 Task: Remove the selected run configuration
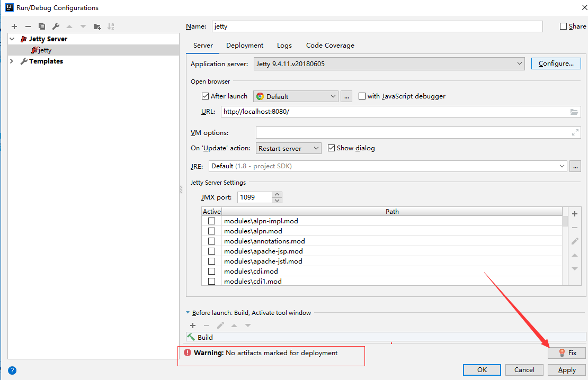[28, 26]
